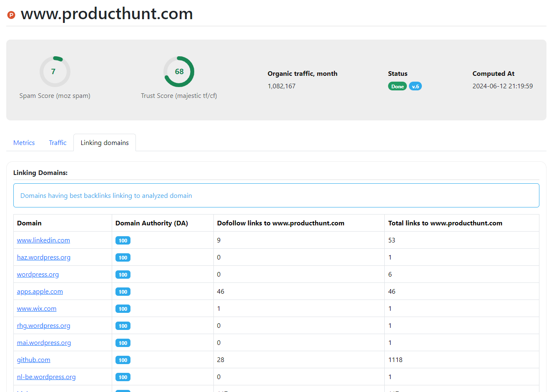Click the Product Hunt favicon beside the title
Viewport: 554px width, 392px height.
point(11,15)
